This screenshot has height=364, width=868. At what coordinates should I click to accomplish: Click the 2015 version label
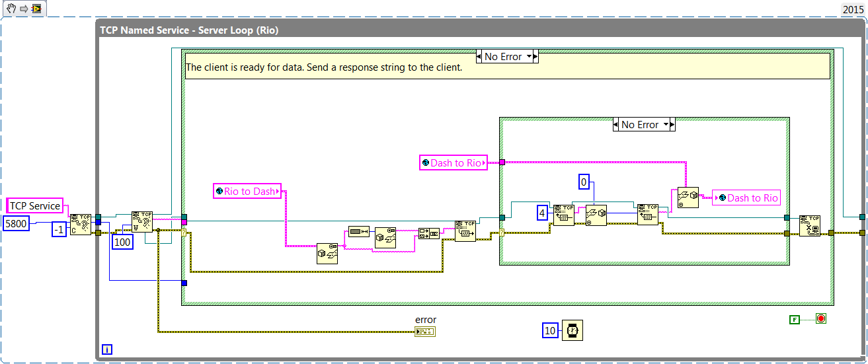pyautogui.click(x=852, y=10)
